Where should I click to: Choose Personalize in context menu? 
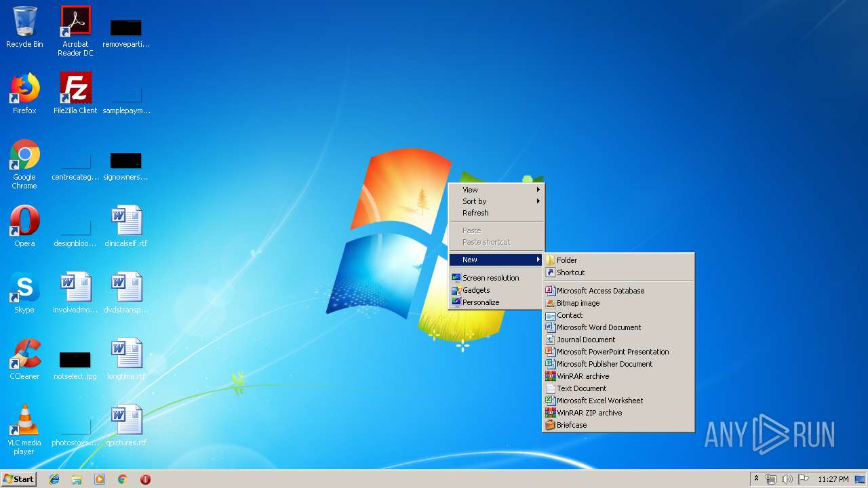click(496, 302)
